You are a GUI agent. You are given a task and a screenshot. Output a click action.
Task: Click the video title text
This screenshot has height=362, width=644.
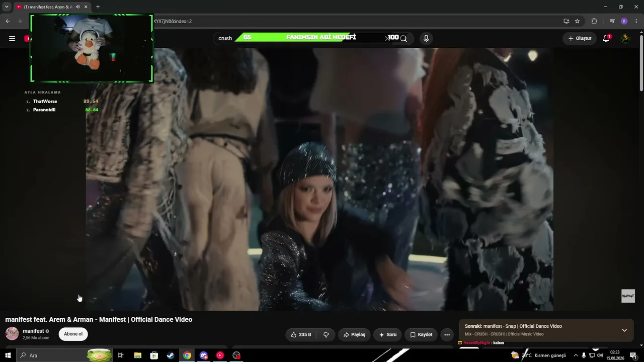[99, 319]
